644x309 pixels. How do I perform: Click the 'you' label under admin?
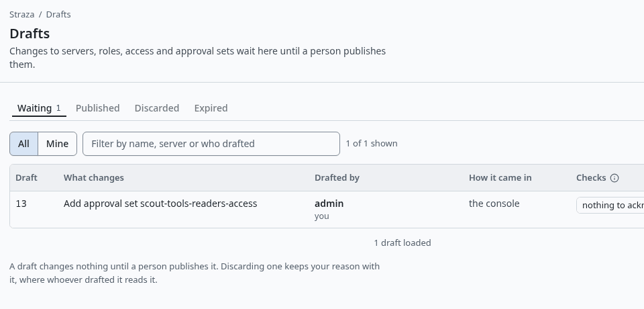[321, 216]
